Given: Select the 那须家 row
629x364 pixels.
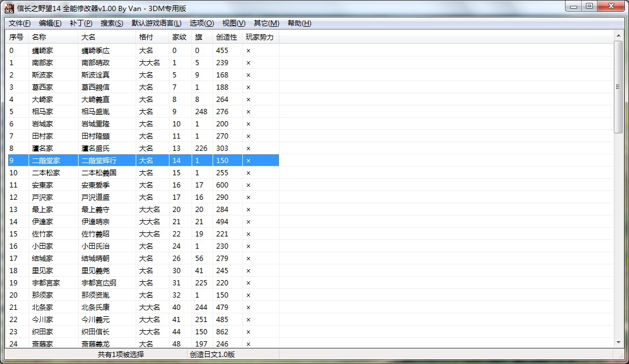Looking at the screenshot, I should click(143, 295).
